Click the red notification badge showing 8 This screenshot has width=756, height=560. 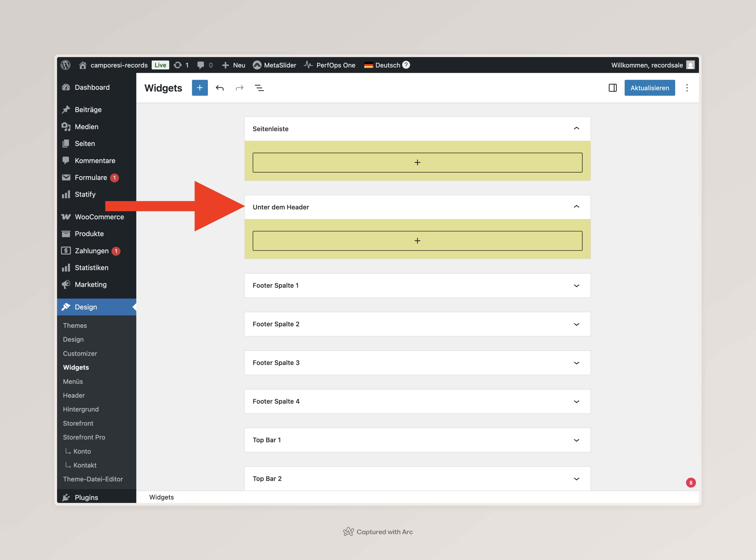[x=691, y=482]
